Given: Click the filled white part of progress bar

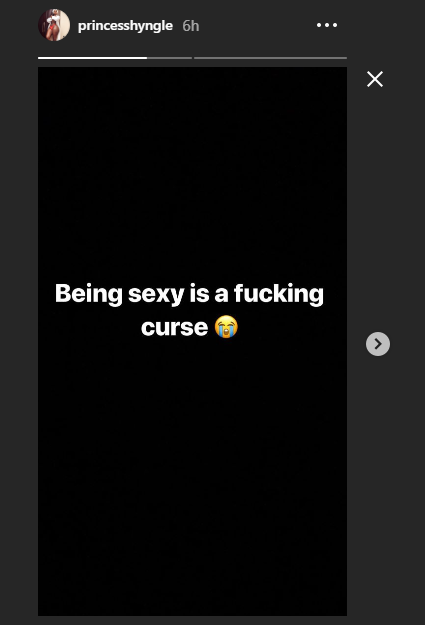Looking at the screenshot, I should 92,58.
